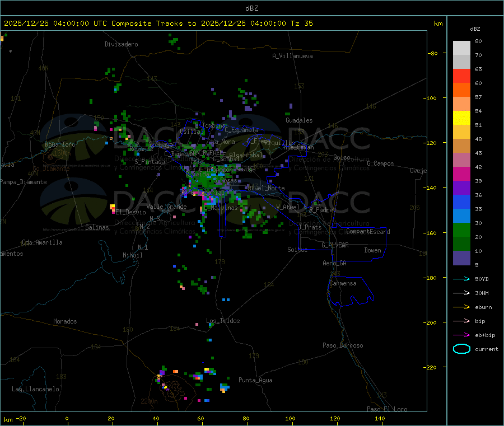This screenshot has width=504, height=426.
Task: Click the pink bip arrow legend icon
Action: click(x=461, y=321)
